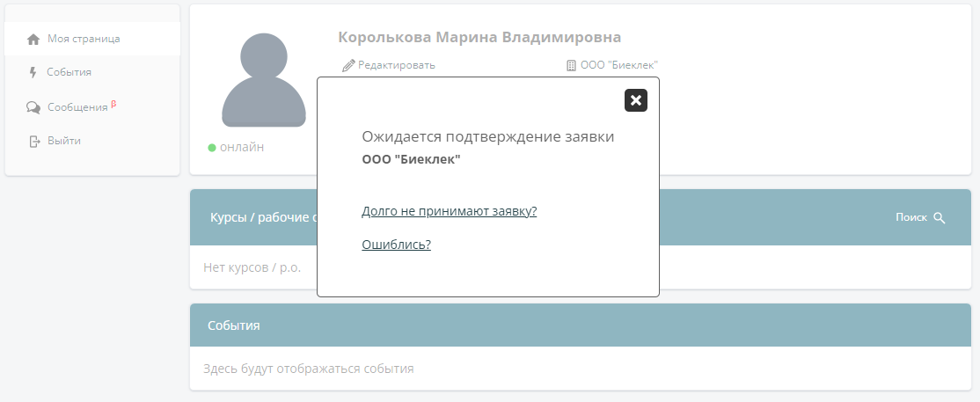The height and width of the screenshot is (402, 980).
Task: Click the pencil edit icon
Action: pyautogui.click(x=348, y=65)
